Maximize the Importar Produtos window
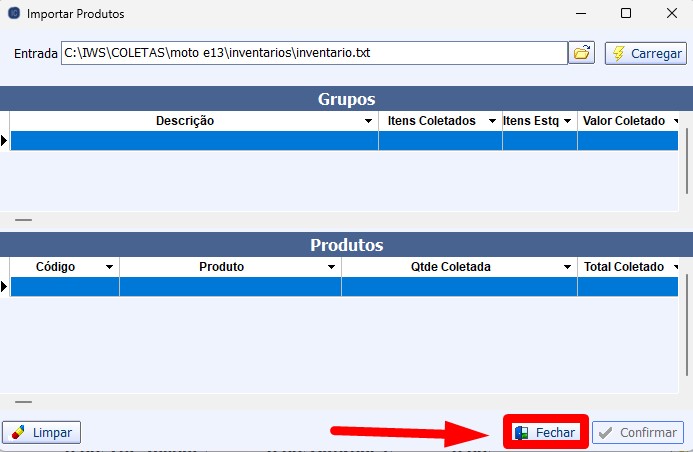The width and height of the screenshot is (693, 452). point(625,14)
